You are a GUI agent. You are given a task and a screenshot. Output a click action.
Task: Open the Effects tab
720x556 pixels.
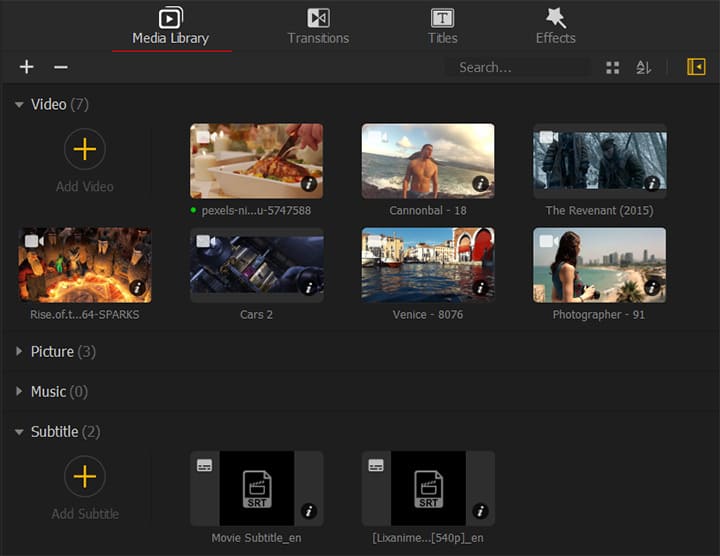click(x=555, y=27)
